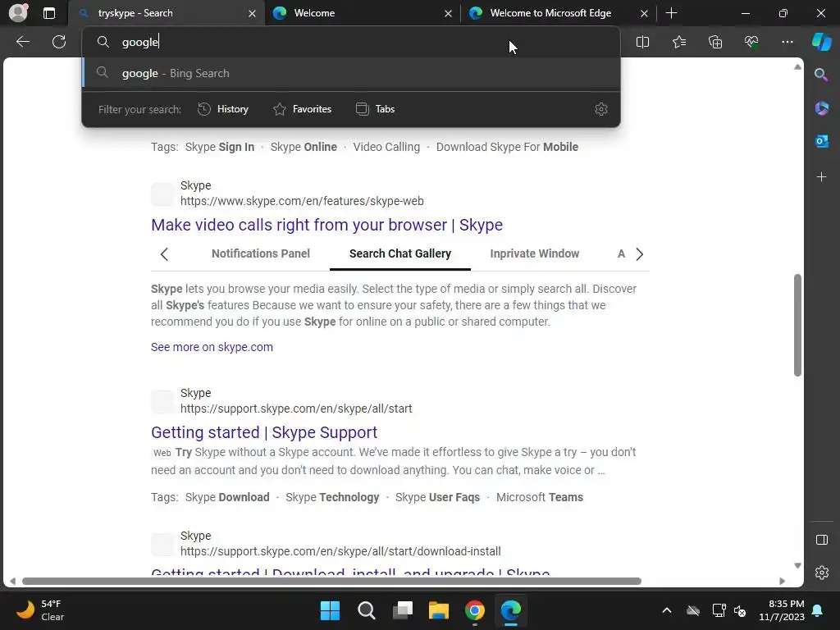This screenshot has height=630, width=840.
Task: Open the profile avatar menu
Action: [18, 13]
